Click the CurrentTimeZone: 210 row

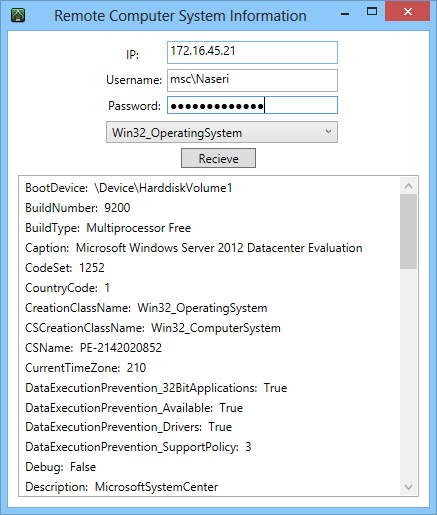(x=86, y=368)
